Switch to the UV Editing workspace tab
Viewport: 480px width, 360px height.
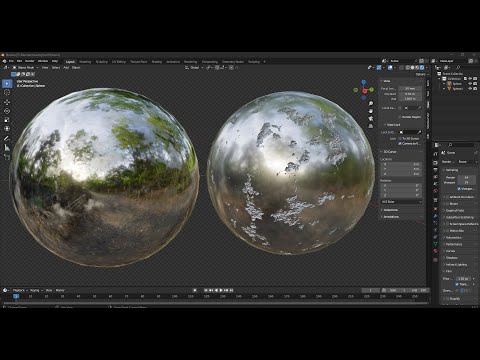(119, 62)
